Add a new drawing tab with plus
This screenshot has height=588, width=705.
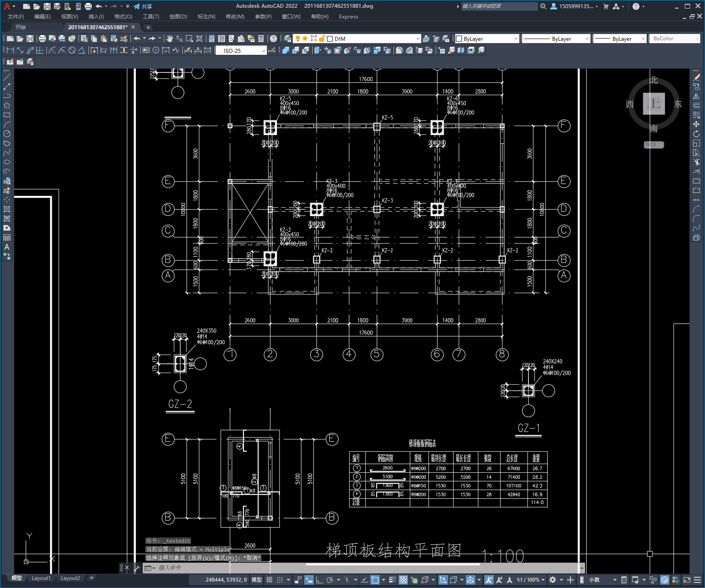coord(148,27)
